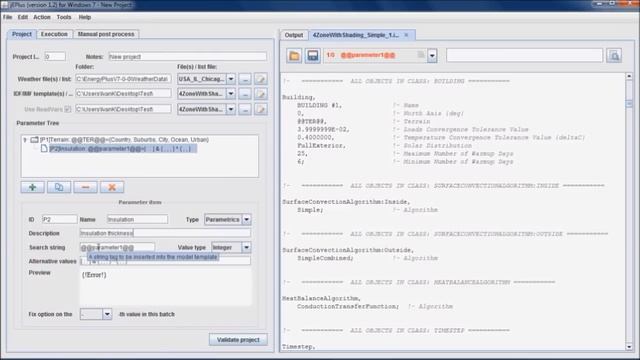640x360 pixels.
Task: Open the File menu
Action: tap(7, 17)
